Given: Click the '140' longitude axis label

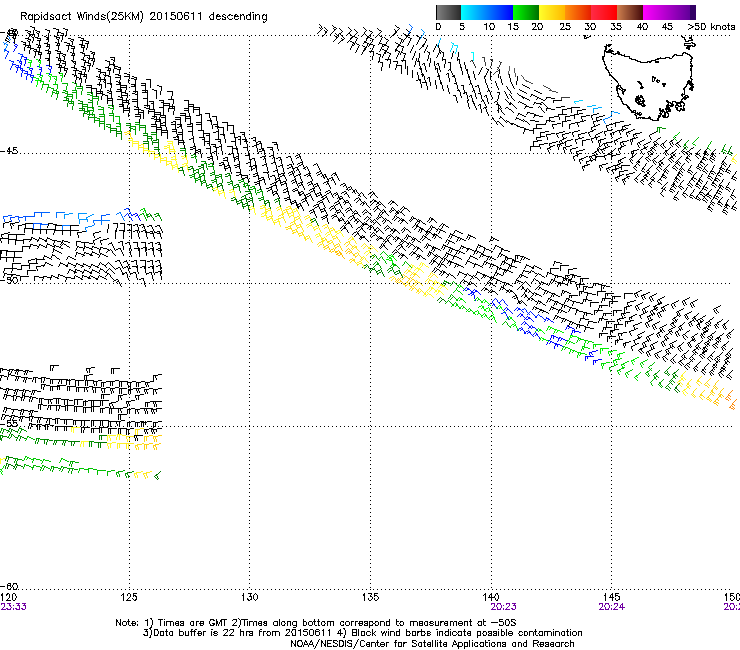Looking at the screenshot, I should click(491, 598).
